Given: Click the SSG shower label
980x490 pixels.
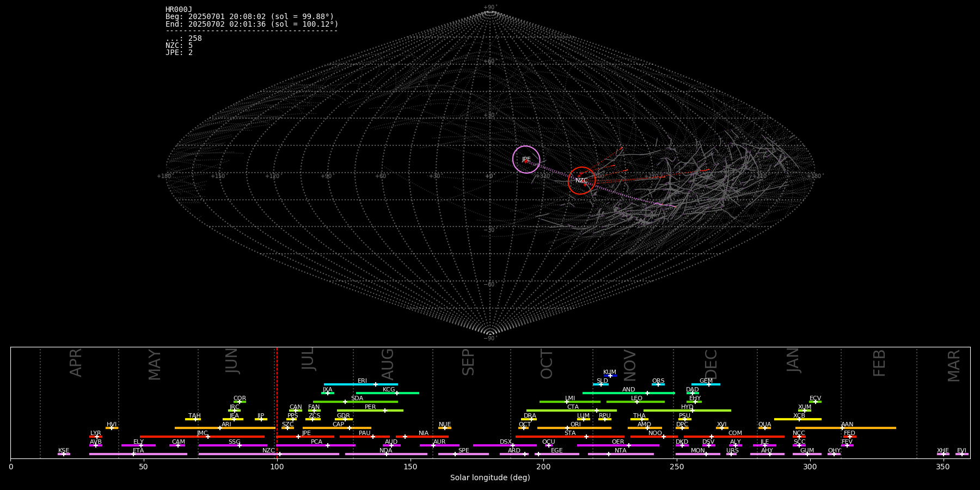Looking at the screenshot, I should pos(234,442).
